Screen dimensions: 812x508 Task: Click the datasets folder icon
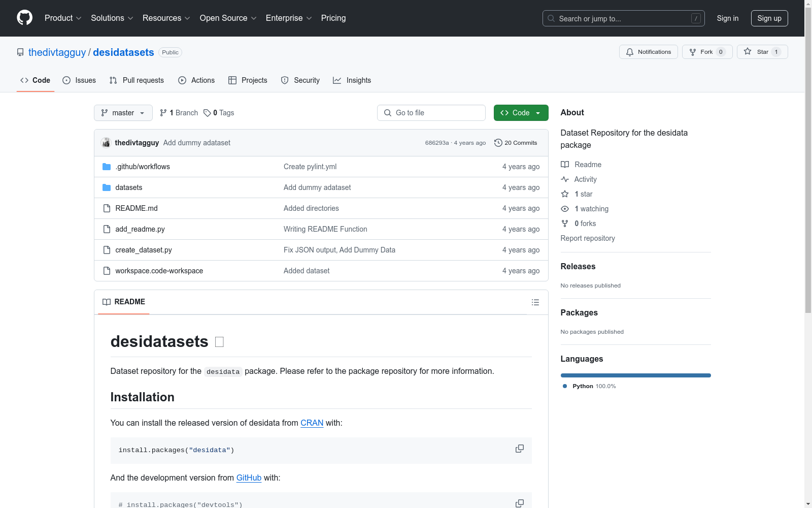(107, 187)
